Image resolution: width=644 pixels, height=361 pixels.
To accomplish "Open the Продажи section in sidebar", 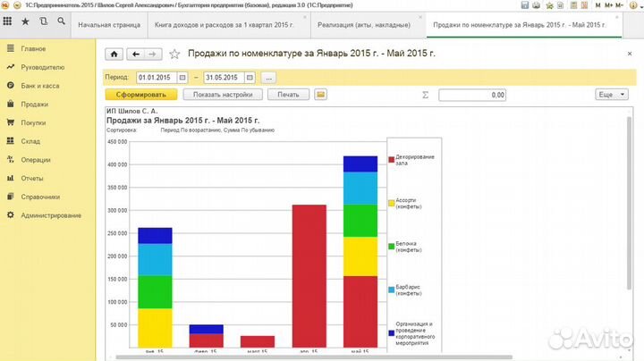I will pyautogui.click(x=34, y=104).
